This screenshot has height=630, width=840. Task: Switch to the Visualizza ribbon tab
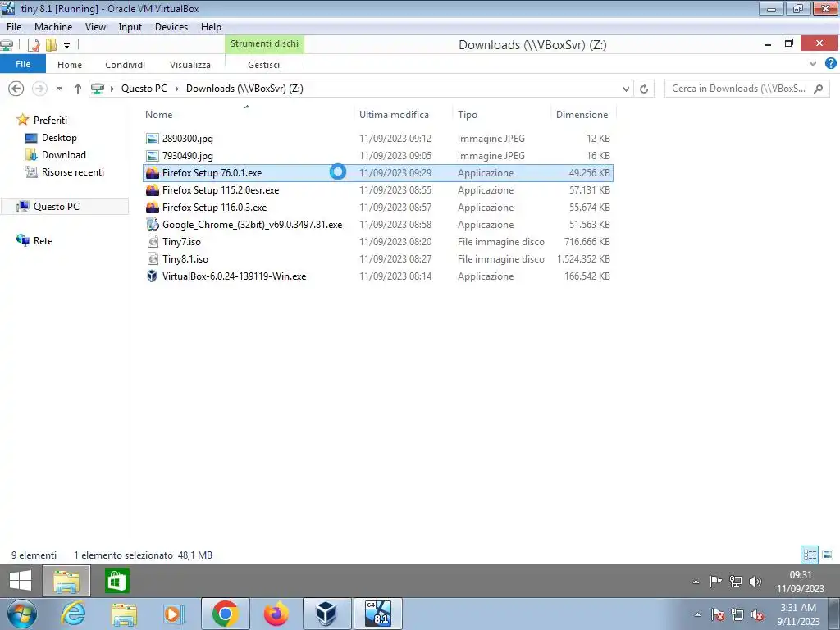point(190,65)
